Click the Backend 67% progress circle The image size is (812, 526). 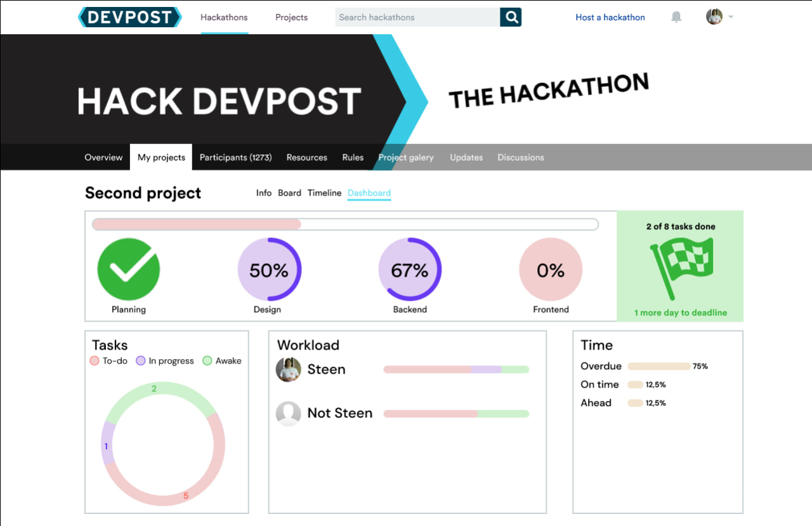(410, 270)
